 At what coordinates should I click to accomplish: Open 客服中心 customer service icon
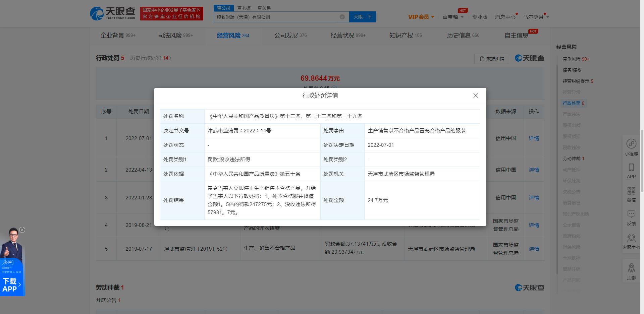click(x=631, y=239)
